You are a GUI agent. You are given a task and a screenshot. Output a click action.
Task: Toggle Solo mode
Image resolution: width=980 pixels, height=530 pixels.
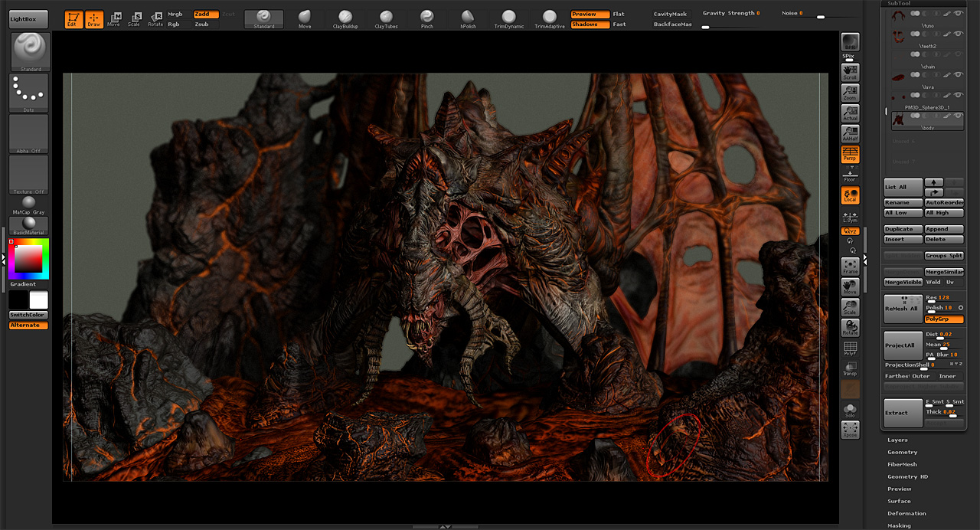click(850, 411)
